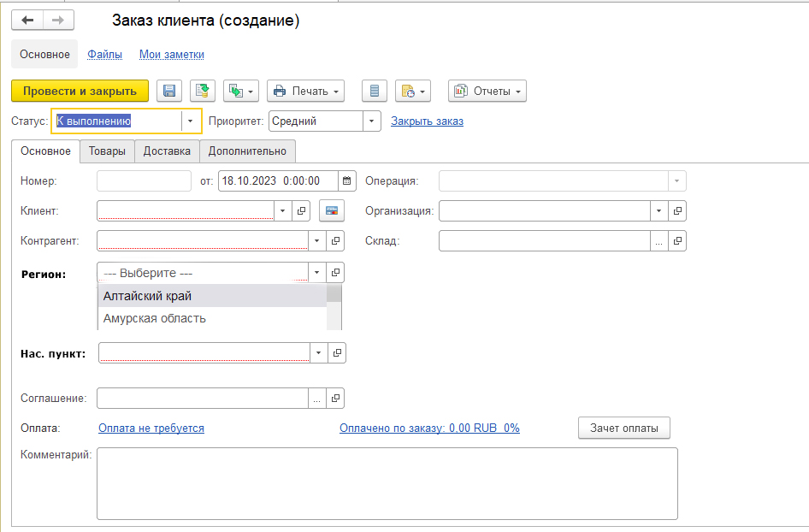Open the calendar picker beside the date
Image resolution: width=809 pixels, height=532 pixels.
346,180
